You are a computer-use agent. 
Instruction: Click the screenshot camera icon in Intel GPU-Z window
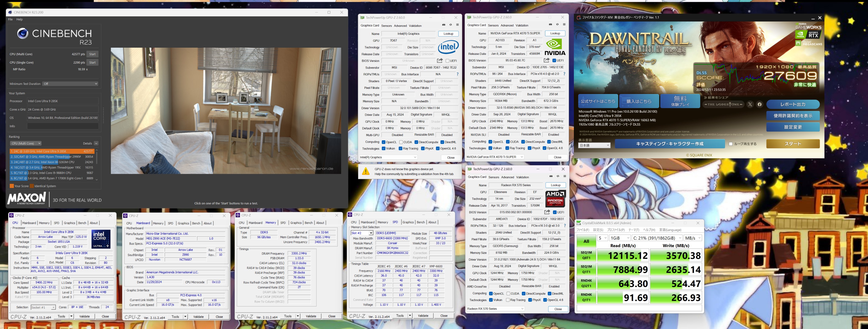pyautogui.click(x=444, y=25)
